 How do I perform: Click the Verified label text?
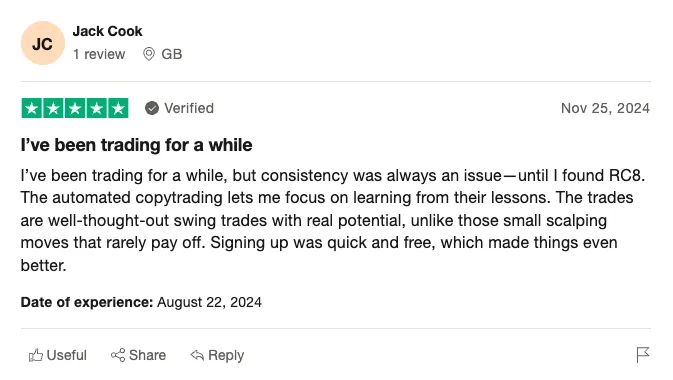pos(189,108)
